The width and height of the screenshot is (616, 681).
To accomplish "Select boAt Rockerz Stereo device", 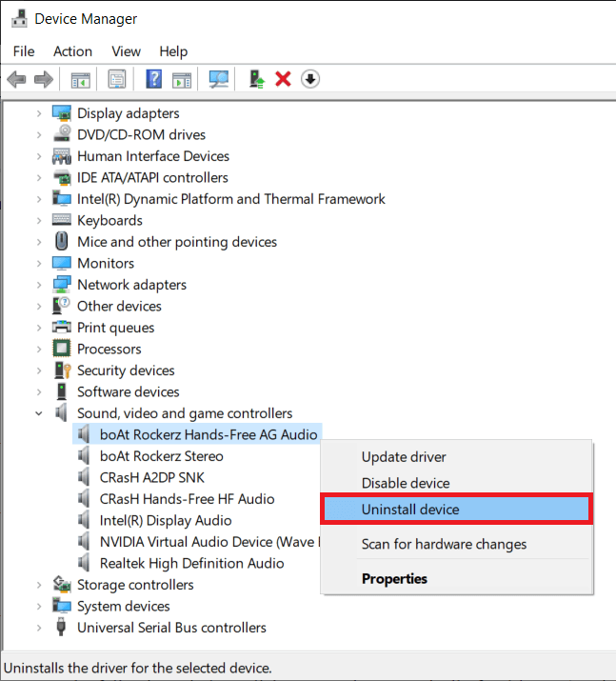I will pyautogui.click(x=162, y=456).
